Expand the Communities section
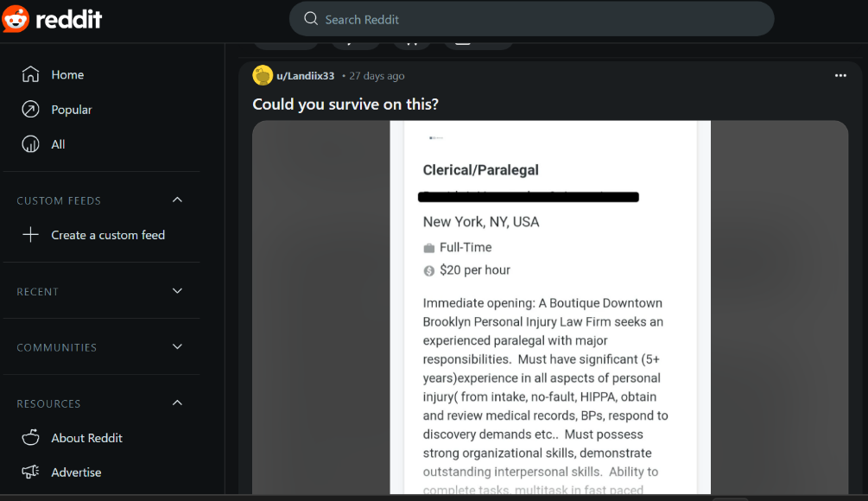 [x=177, y=347]
